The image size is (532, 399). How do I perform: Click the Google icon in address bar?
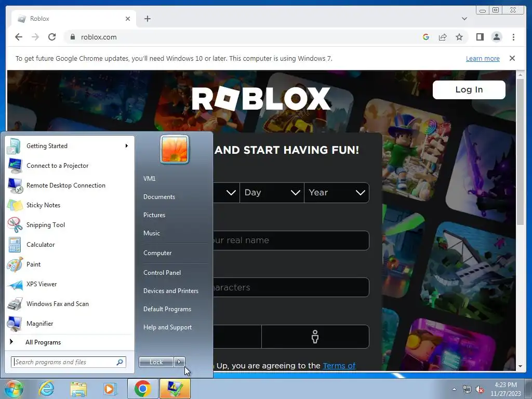click(426, 37)
